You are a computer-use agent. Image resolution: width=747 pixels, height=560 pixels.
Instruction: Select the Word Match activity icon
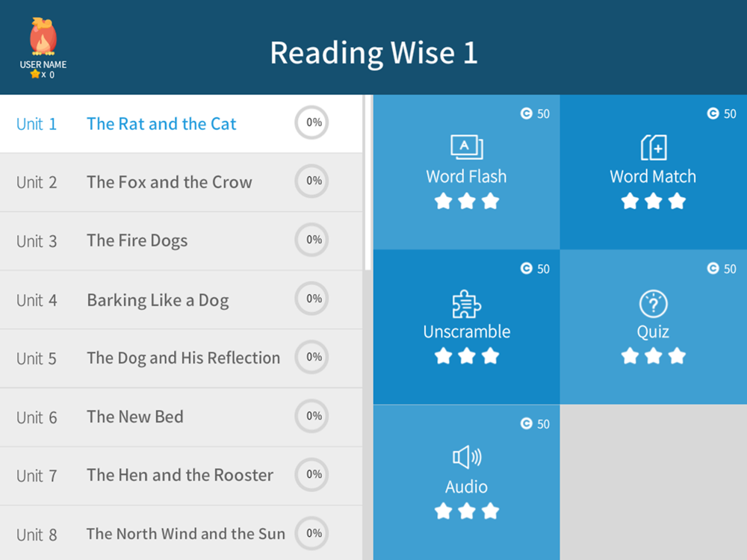click(652, 147)
